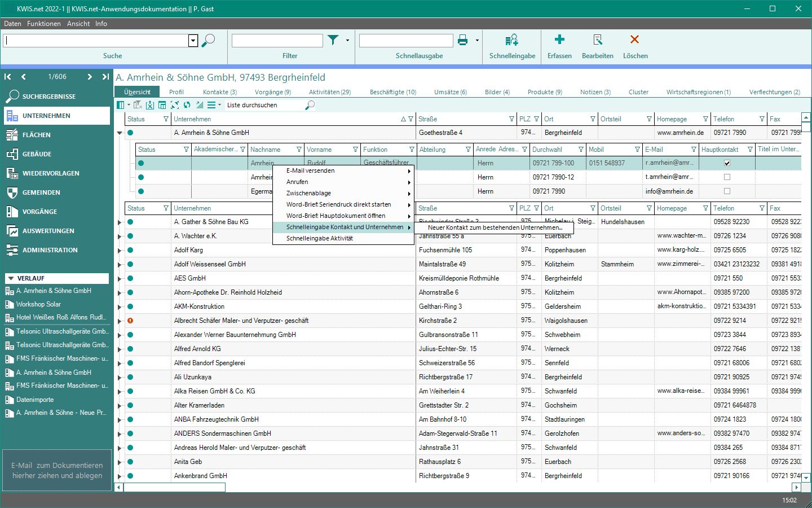Click the info@amrhein.de email cell

(669, 191)
